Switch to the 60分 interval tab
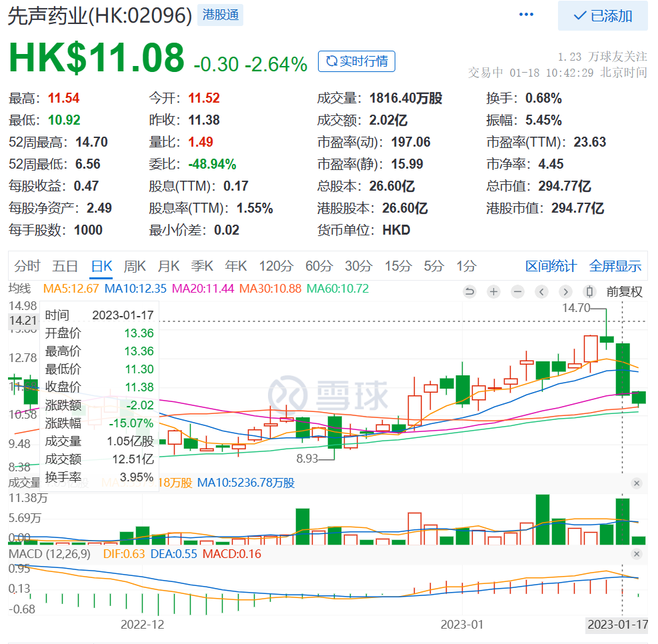The height and width of the screenshot is (644, 658). [319, 266]
